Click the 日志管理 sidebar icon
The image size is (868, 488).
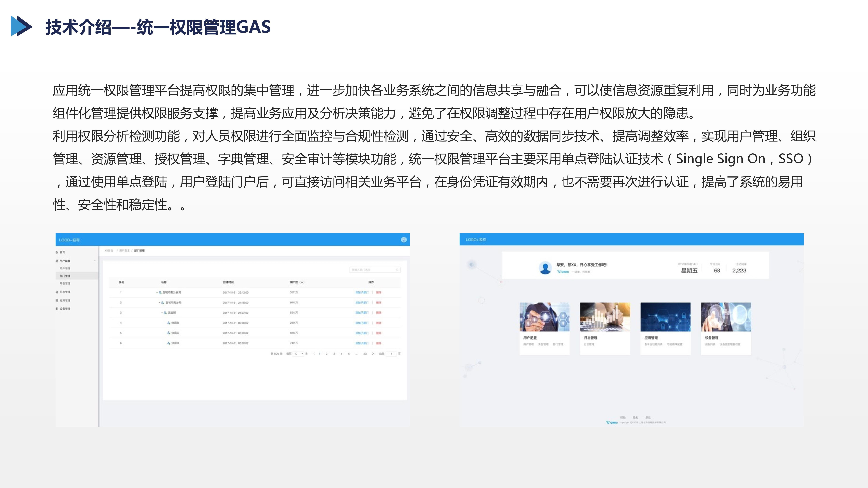click(x=57, y=292)
